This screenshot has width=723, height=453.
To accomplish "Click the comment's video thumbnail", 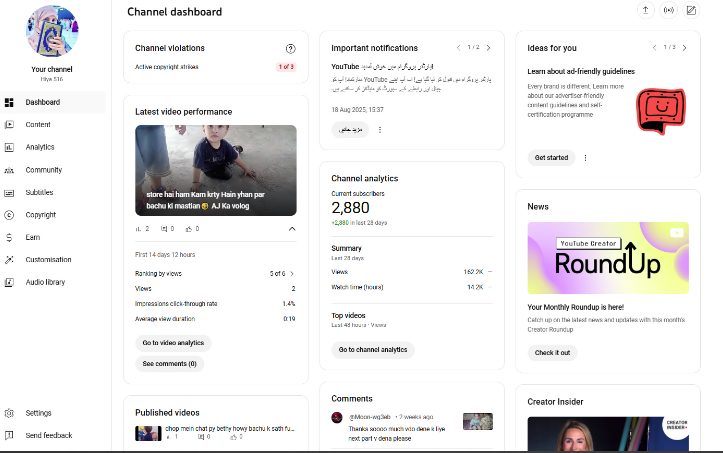I will coord(478,421).
